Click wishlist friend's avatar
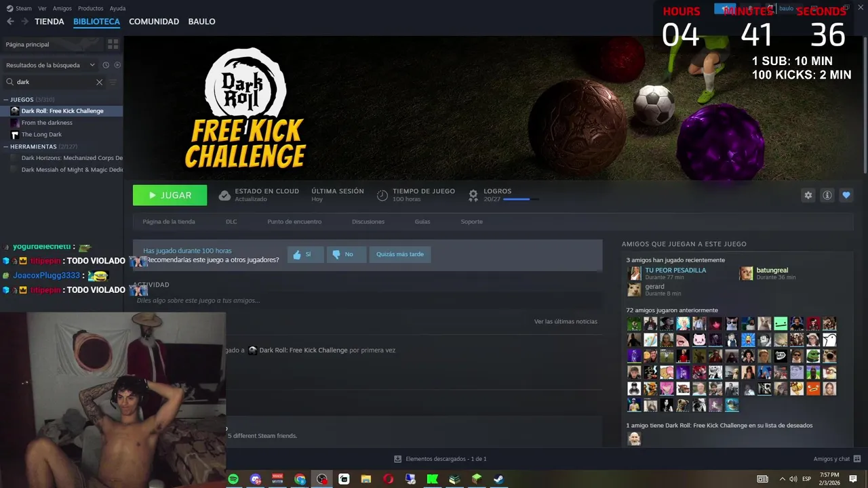868x488 pixels. [633, 439]
